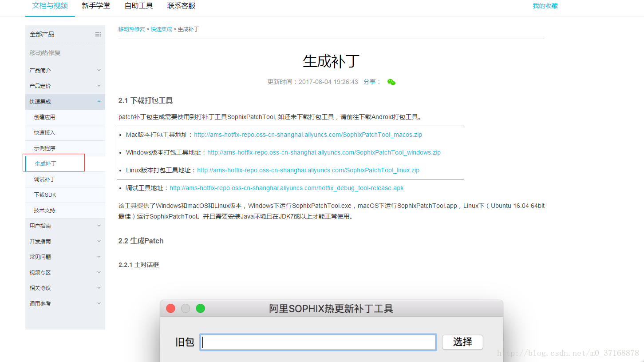Go to 移动热修复 breadcrumb

click(x=132, y=29)
